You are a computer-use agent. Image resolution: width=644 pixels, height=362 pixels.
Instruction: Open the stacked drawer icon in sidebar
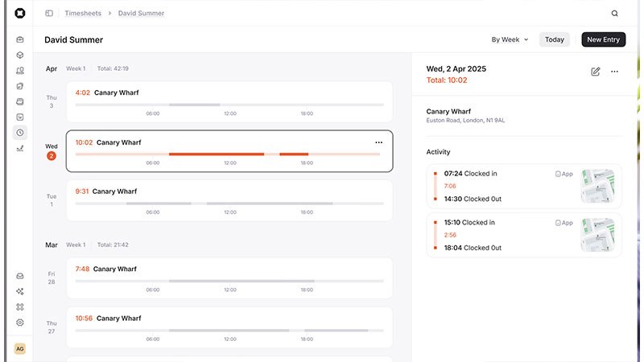tap(19, 101)
